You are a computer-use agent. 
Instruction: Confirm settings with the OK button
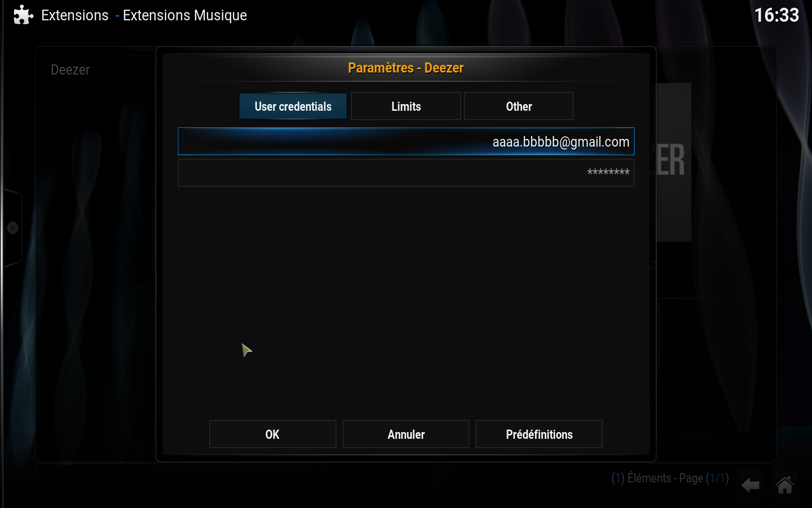[273, 434]
